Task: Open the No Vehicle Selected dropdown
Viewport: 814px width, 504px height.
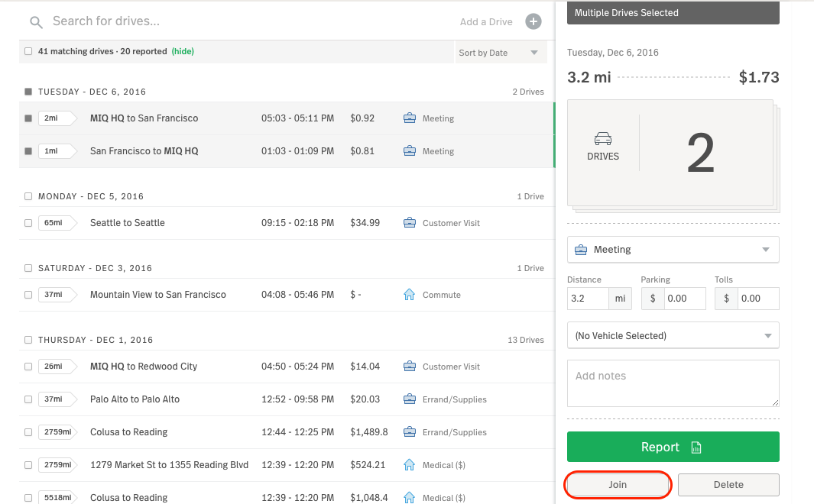Action: [x=673, y=335]
